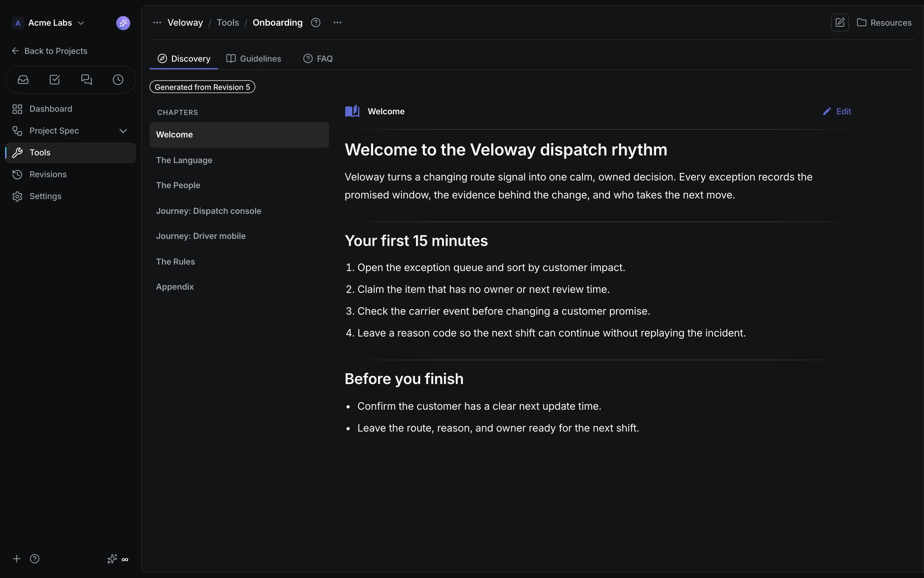Open Journey: Dispatch console chapter
The image size is (924, 578).
(239, 211)
